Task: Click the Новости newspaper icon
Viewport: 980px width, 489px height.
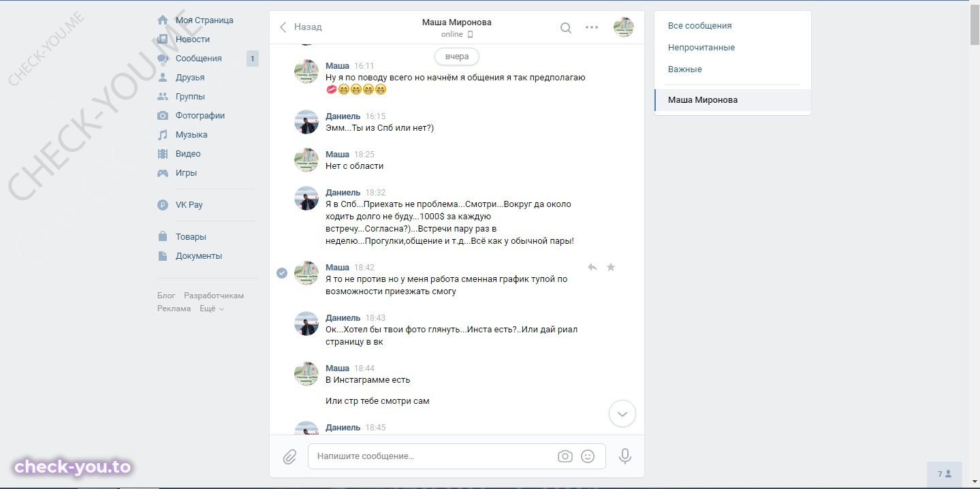Action: [163, 40]
